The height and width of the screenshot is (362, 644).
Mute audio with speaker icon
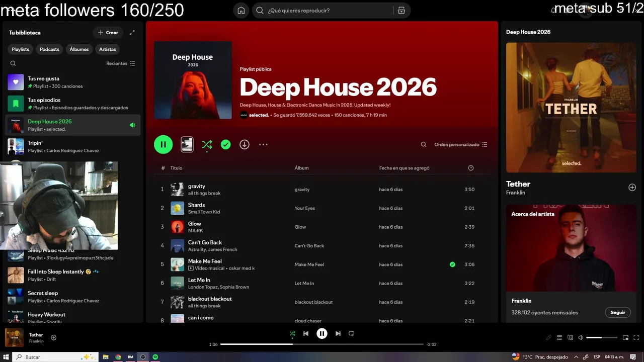click(581, 337)
